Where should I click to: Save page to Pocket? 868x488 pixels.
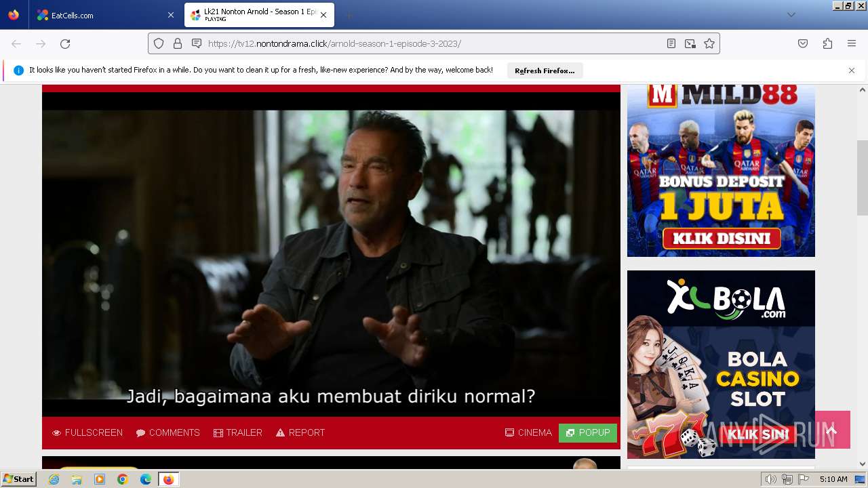tap(803, 43)
